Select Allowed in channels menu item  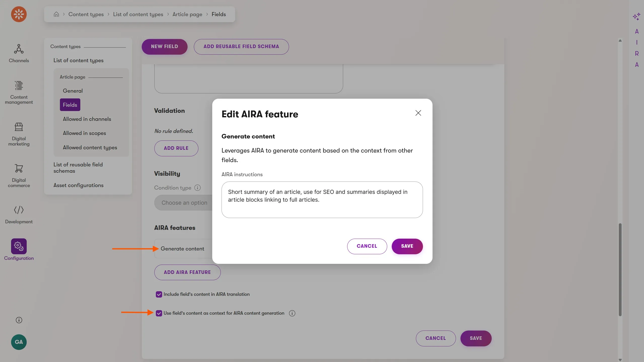[87, 119]
